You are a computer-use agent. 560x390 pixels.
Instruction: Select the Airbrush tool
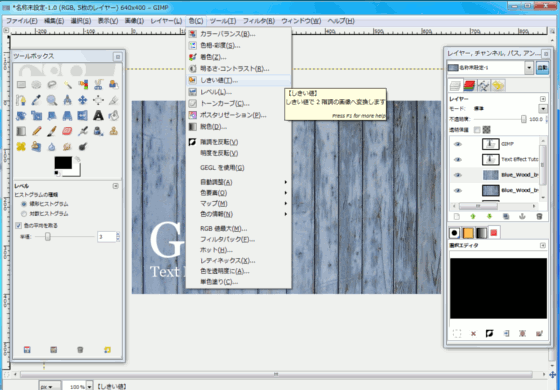[83, 131]
